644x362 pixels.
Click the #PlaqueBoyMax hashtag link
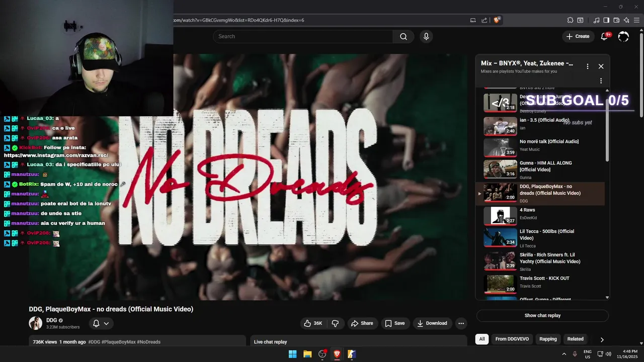point(118,342)
